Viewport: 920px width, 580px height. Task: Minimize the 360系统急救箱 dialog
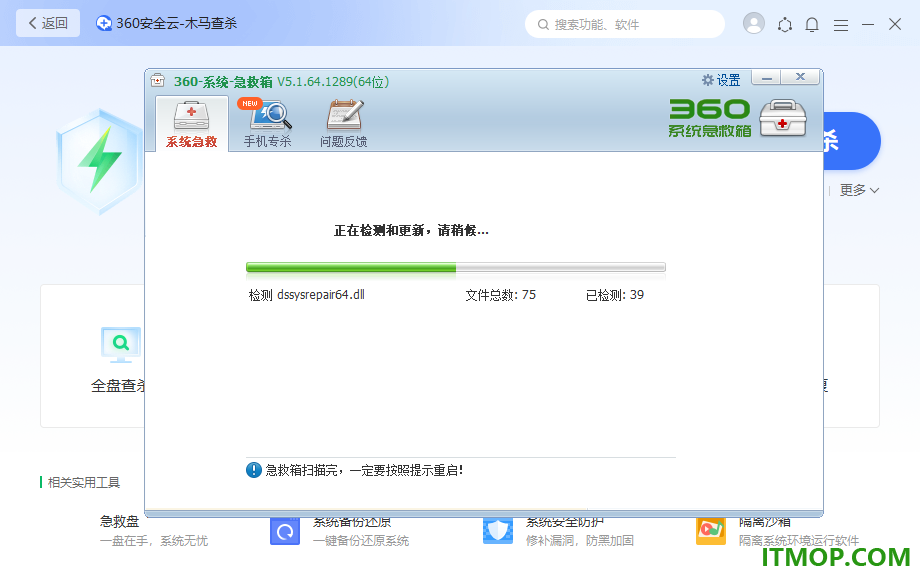pyautogui.click(x=766, y=77)
